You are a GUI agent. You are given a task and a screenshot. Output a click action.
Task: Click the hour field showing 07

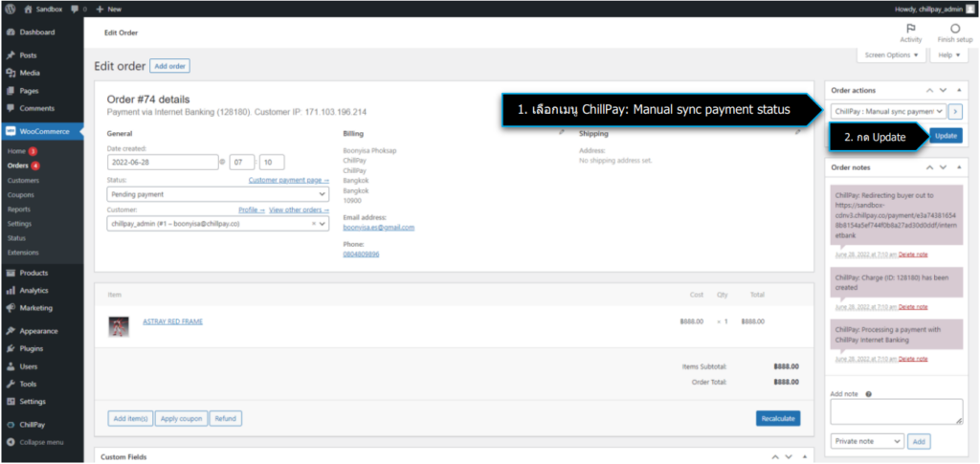(242, 163)
